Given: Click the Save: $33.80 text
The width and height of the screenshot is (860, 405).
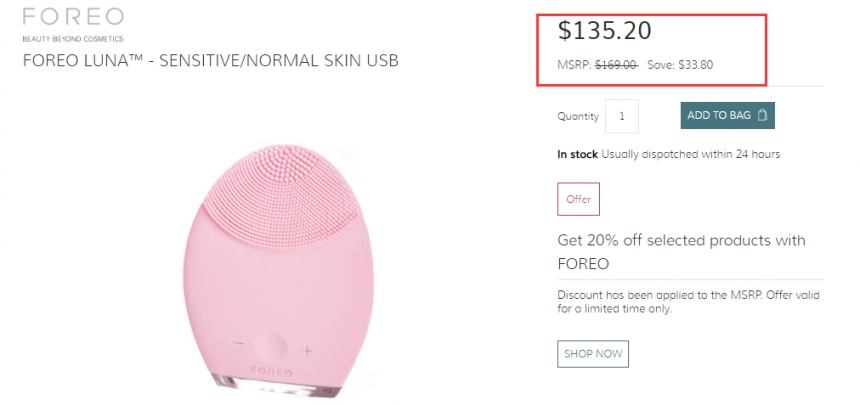Looking at the screenshot, I should (680, 66).
